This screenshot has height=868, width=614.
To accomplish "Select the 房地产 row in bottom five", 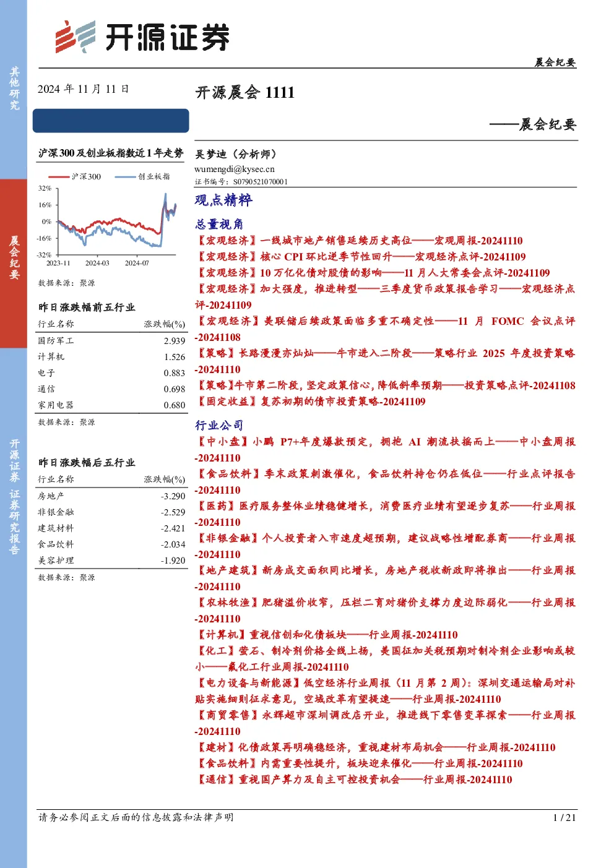I will click(111, 496).
